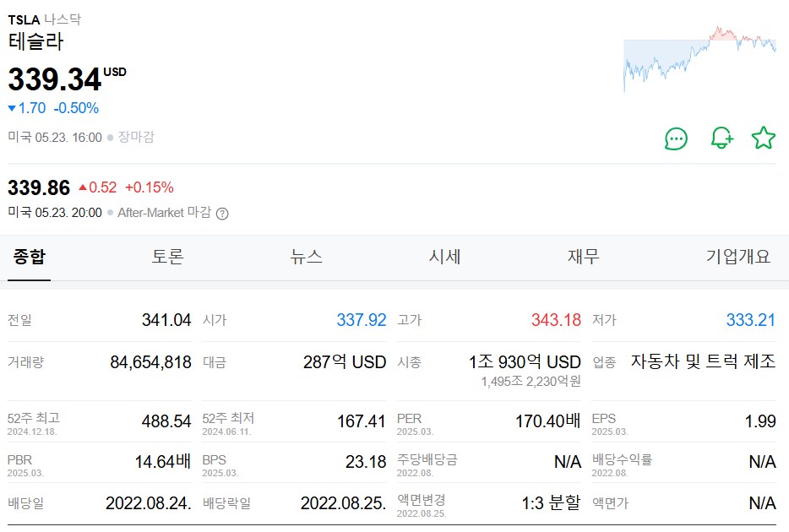Click the 배당수익률 label

point(622,459)
